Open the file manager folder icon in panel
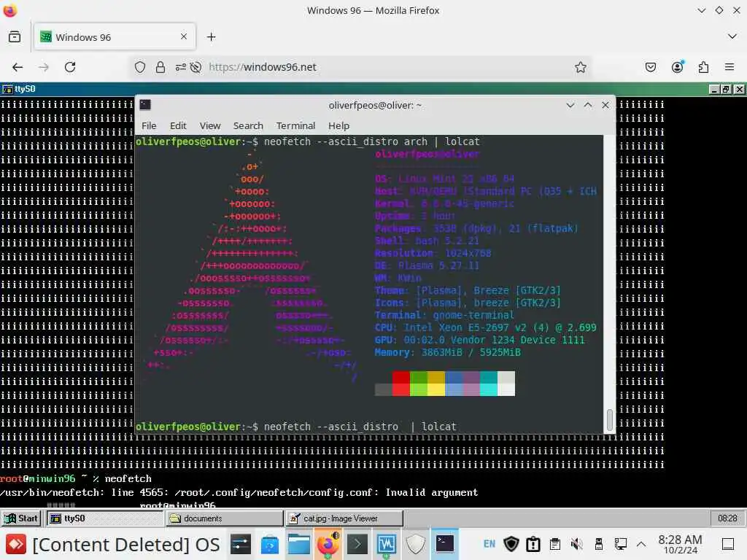 tap(298, 544)
